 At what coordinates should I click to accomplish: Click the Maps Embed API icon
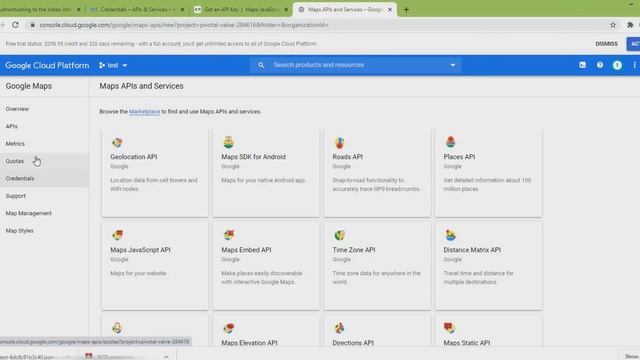coord(229,235)
